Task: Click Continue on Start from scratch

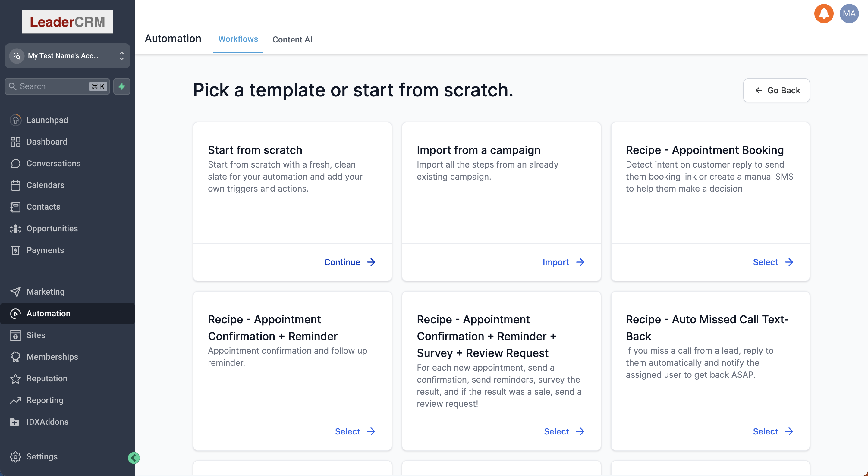Action: 349,262
